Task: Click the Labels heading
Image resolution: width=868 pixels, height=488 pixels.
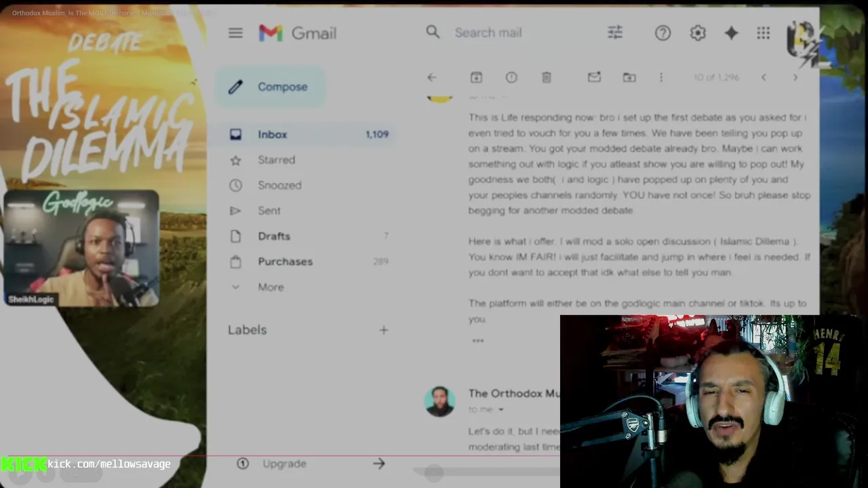Action: point(247,330)
